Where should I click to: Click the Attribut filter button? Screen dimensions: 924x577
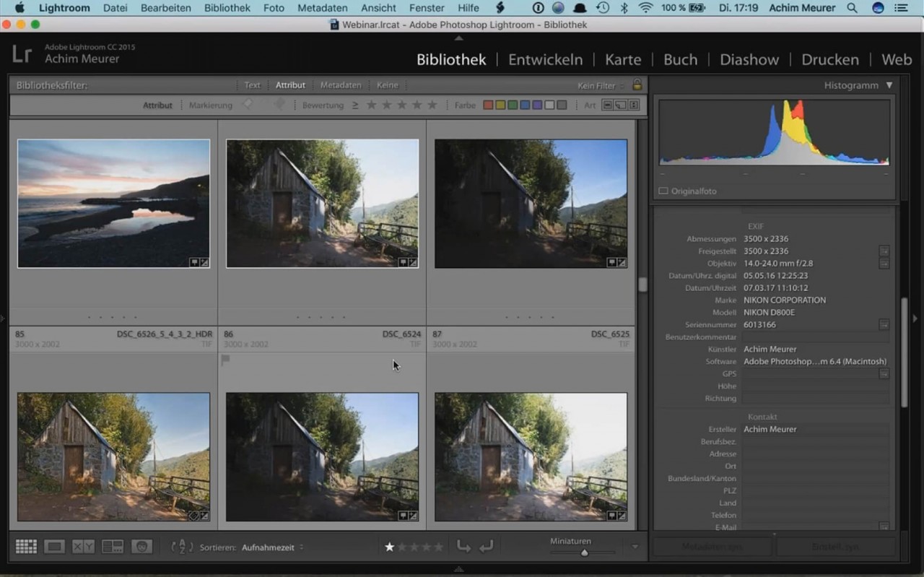[x=290, y=85]
